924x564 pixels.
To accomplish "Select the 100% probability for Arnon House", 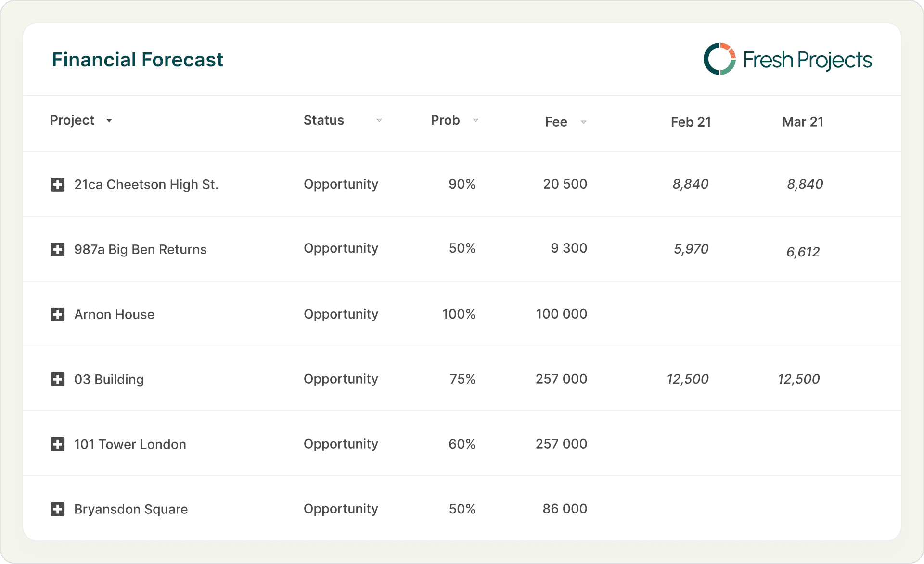I will click(x=459, y=314).
